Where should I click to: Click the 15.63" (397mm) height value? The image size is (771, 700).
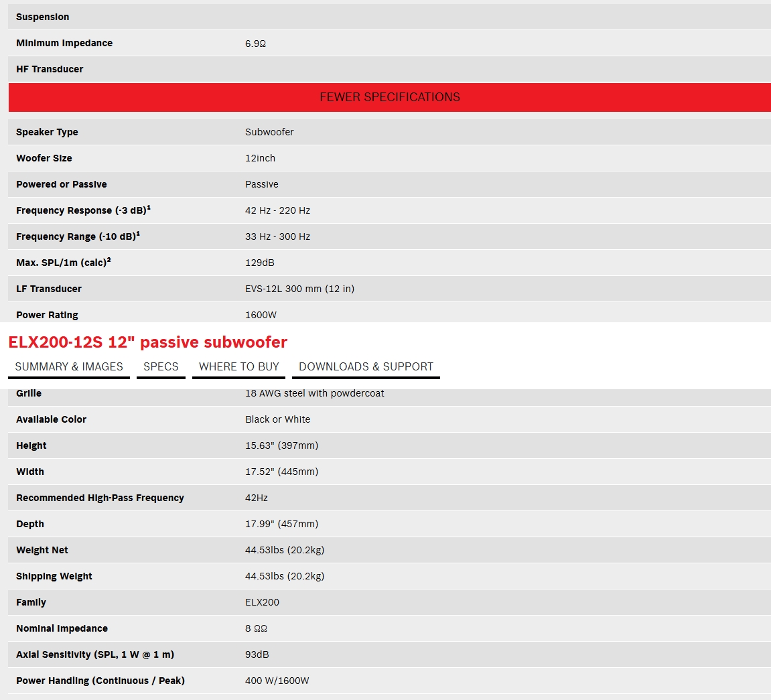pyautogui.click(x=282, y=445)
